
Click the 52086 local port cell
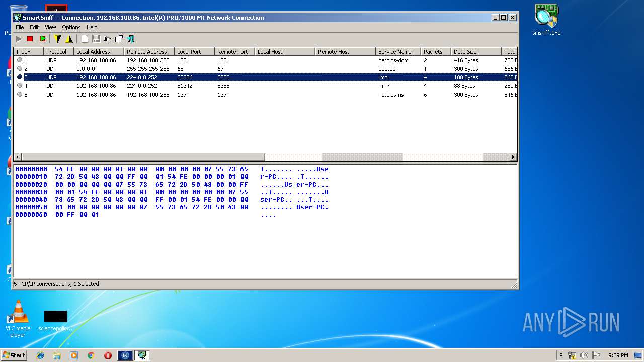pyautogui.click(x=185, y=77)
